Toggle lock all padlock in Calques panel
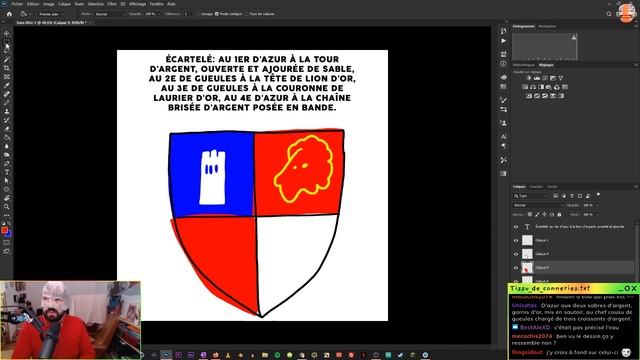The image size is (640, 360). [x=560, y=214]
